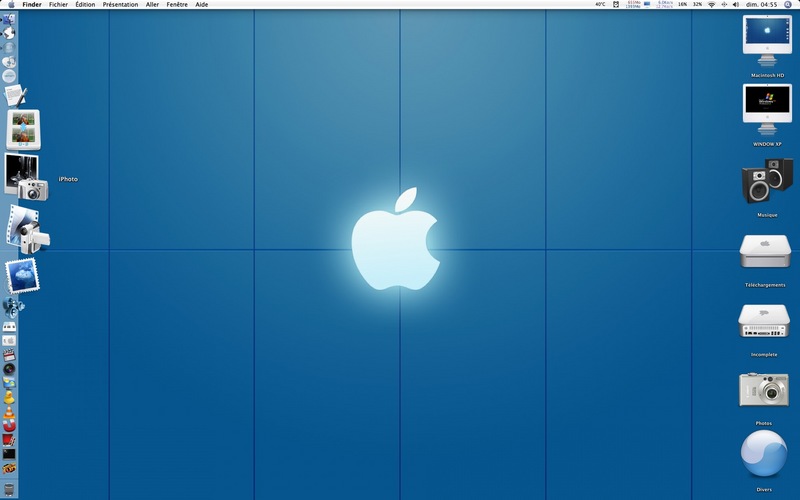Image resolution: width=800 pixels, height=500 pixels.
Task: Open Terminal black screen Dock icon
Action: click(x=9, y=454)
